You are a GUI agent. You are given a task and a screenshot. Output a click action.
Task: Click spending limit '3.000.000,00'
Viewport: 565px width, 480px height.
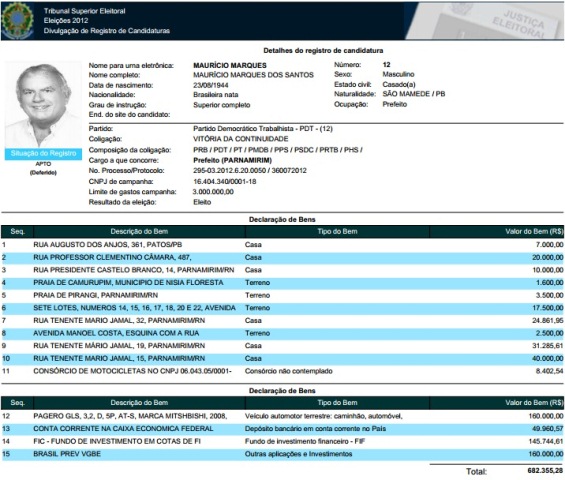(x=213, y=192)
